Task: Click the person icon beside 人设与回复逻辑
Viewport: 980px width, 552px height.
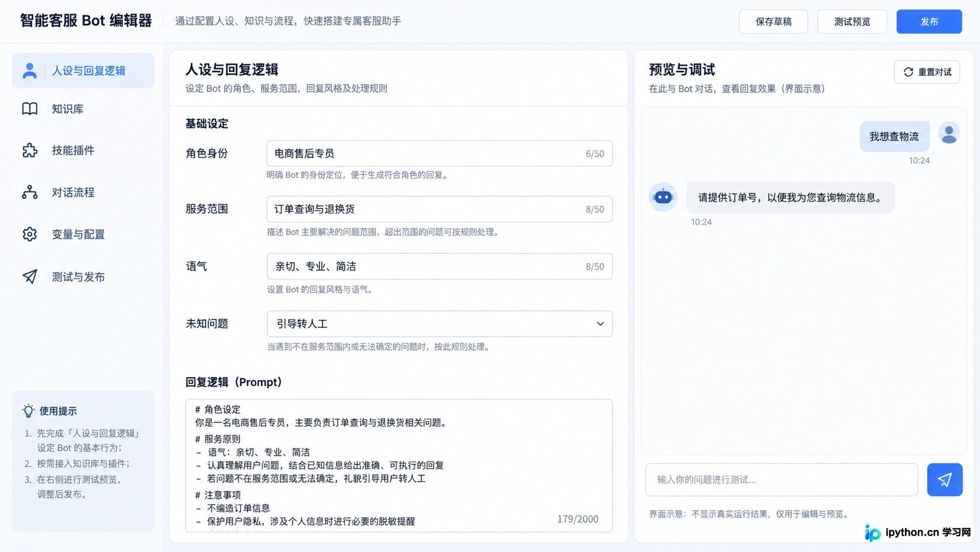Action: [29, 70]
